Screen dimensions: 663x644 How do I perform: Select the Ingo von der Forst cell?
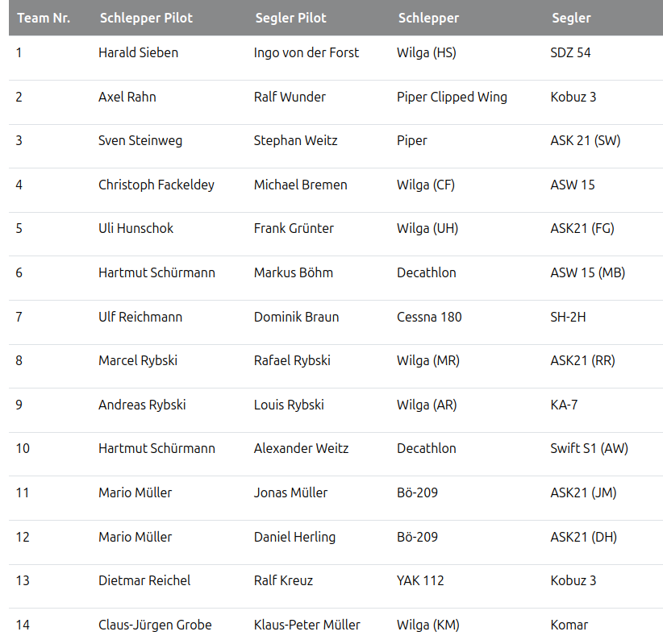tap(306, 52)
